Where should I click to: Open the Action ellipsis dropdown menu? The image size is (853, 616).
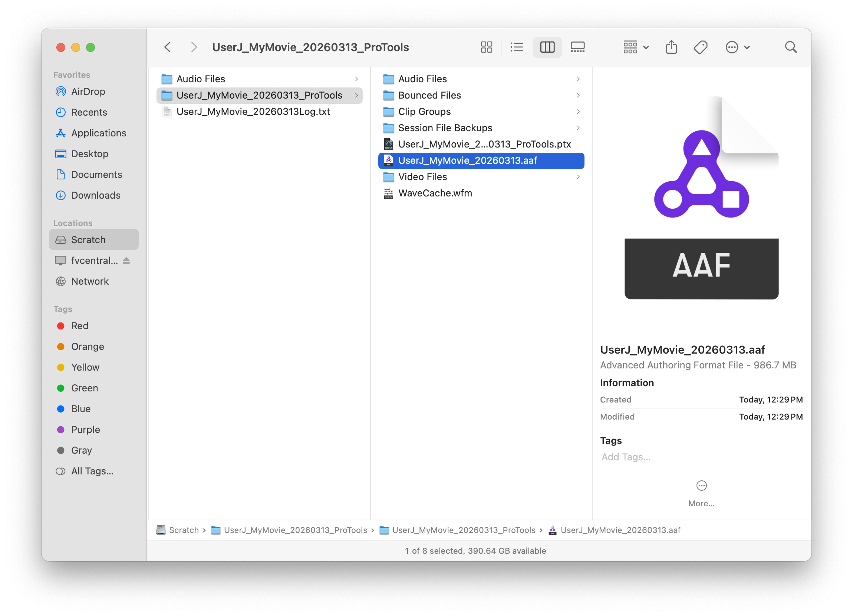(x=737, y=47)
